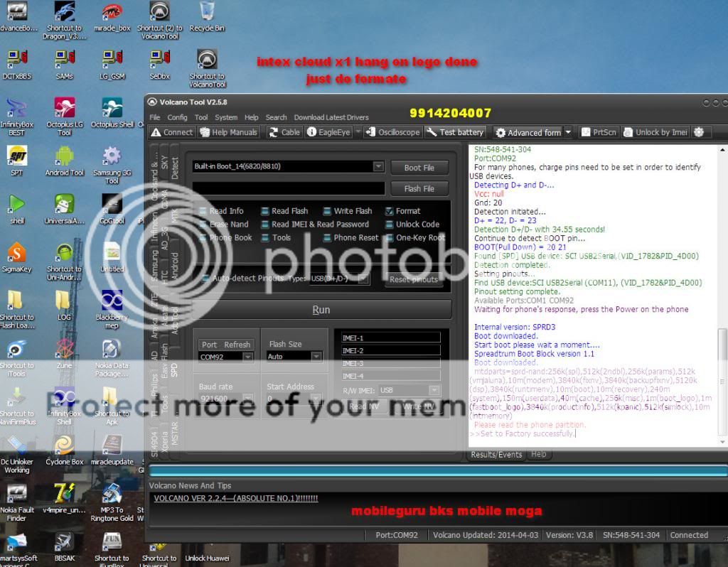
Task: Tick Read IMEI & Read Password
Action: 264,225
